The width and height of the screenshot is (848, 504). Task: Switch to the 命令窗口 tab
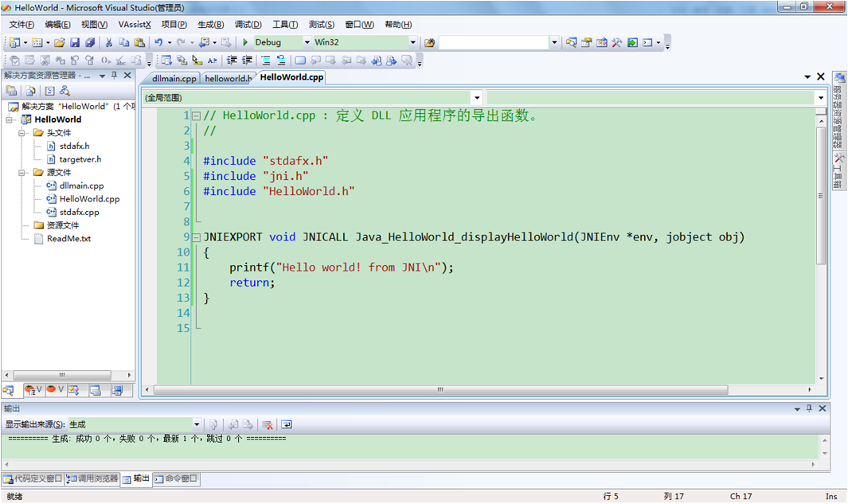[176, 479]
